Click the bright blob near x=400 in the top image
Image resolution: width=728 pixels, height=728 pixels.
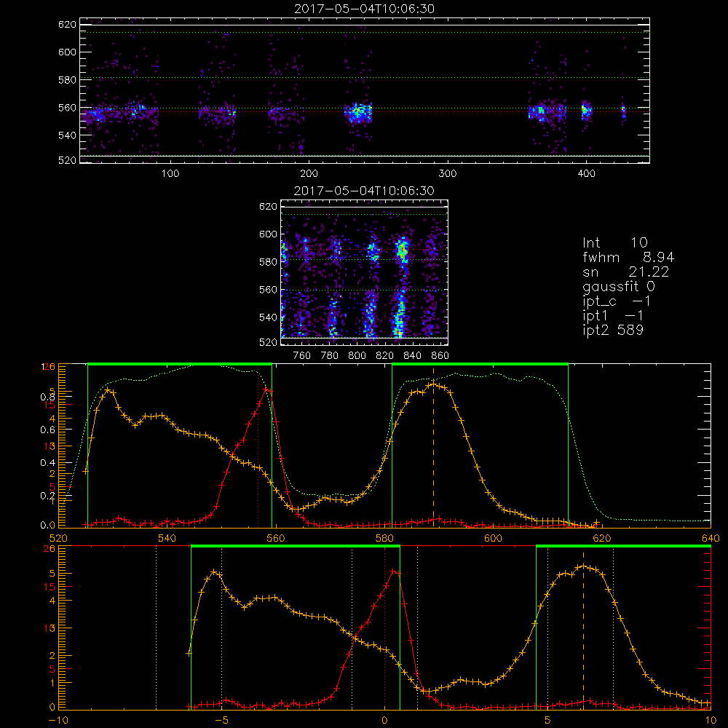coord(587,111)
